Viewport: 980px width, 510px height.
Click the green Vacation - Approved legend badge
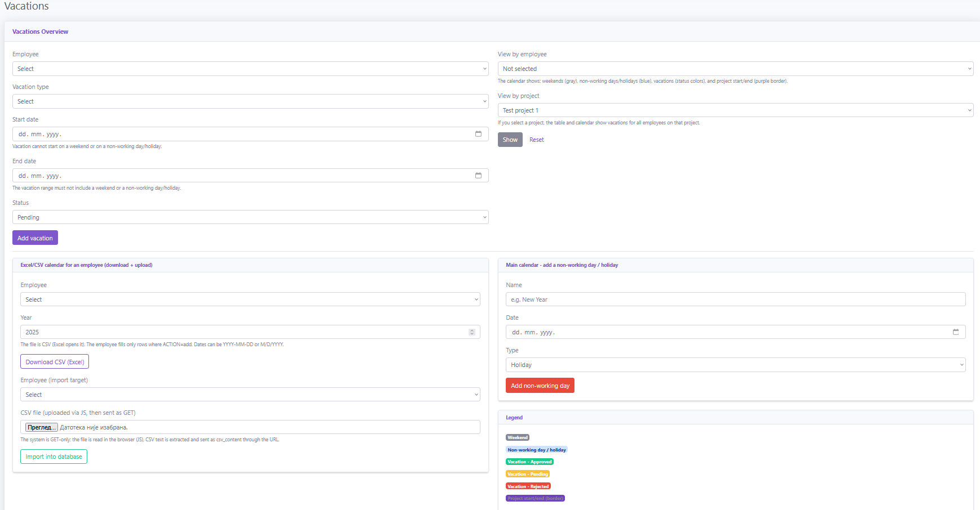tap(529, 462)
